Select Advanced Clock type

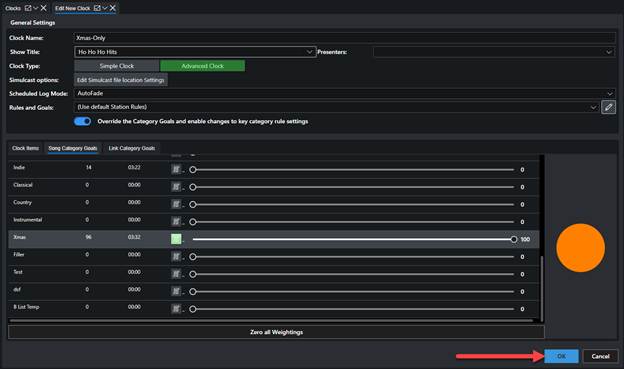(x=203, y=66)
